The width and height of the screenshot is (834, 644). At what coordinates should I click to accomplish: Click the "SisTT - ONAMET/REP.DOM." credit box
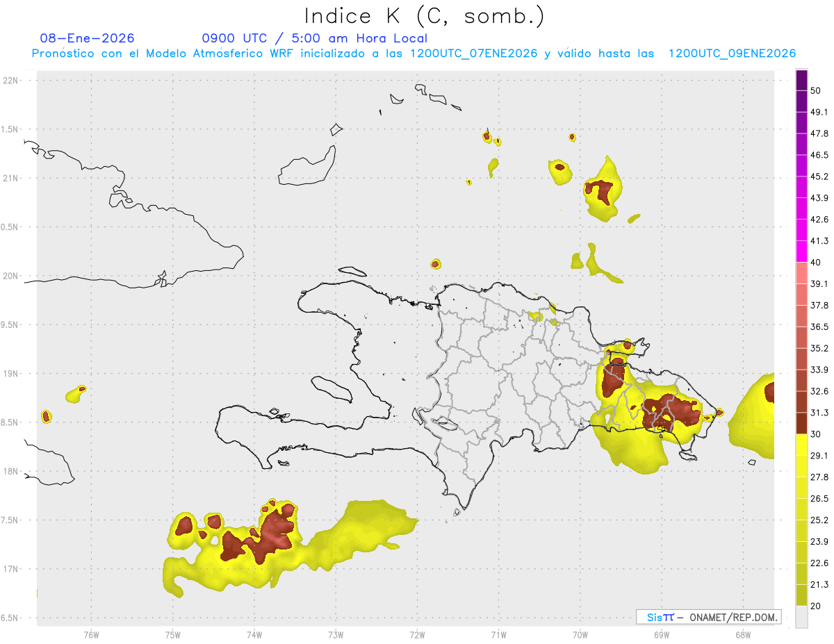(x=709, y=617)
